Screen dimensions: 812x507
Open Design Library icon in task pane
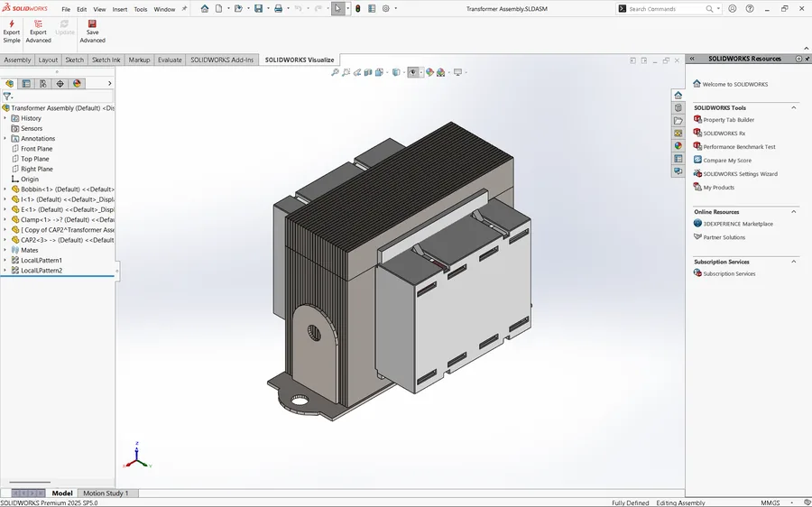tap(678, 107)
